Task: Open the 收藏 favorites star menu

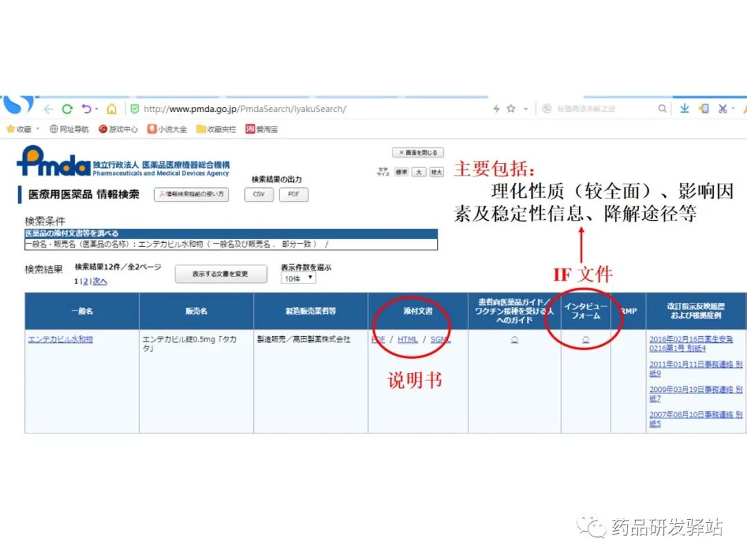Action: (19, 129)
